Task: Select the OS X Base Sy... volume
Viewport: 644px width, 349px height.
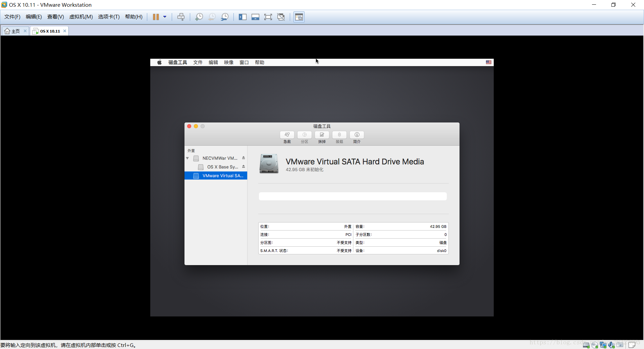Action: 216,167
